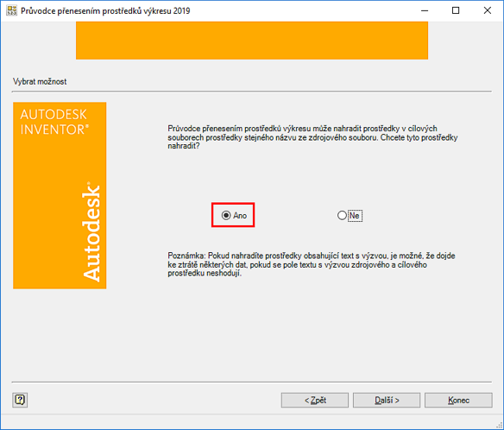The height and width of the screenshot is (430, 504).
Task: Click the Poznámka note text
Action: click(x=312, y=265)
